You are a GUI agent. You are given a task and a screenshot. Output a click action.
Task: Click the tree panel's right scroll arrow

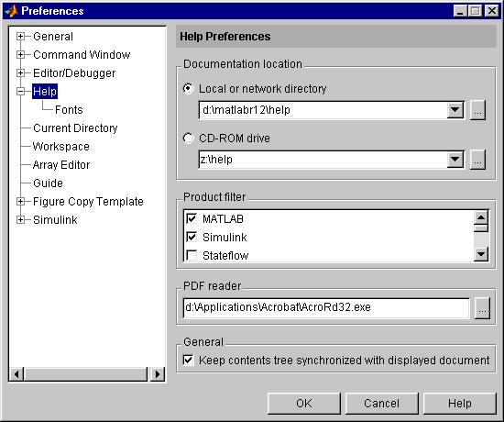pyautogui.click(x=158, y=374)
